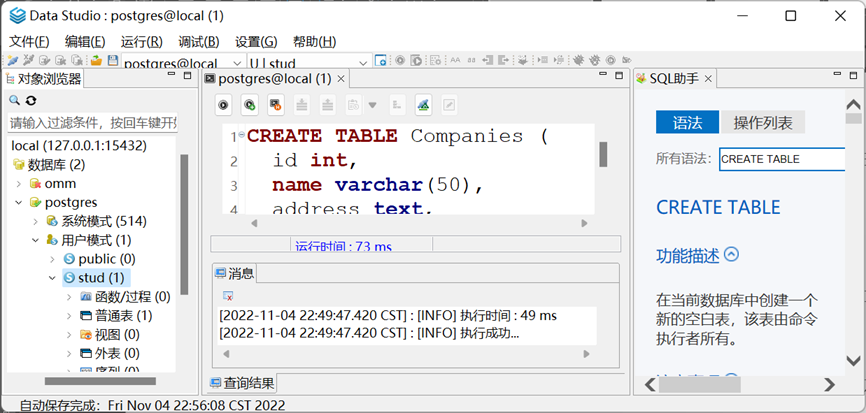Collapse the CREATE TABLE code fold on line 1

241,134
